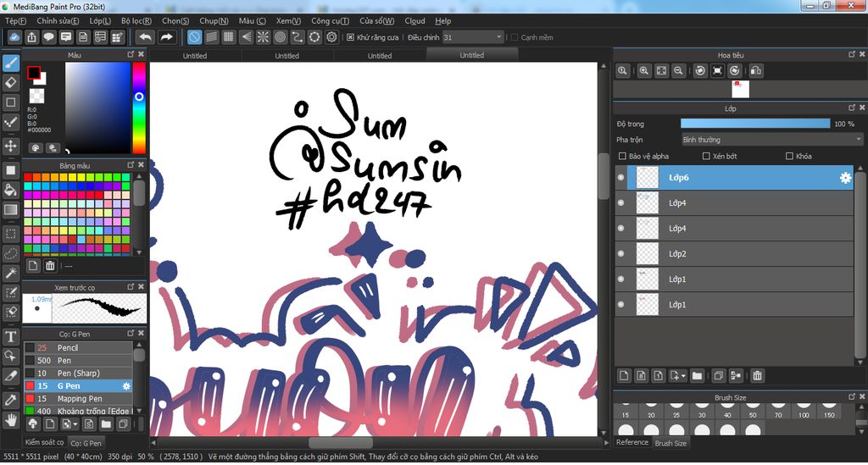
Task: Click the rainbow hue slider bar
Action: pyautogui.click(x=139, y=108)
